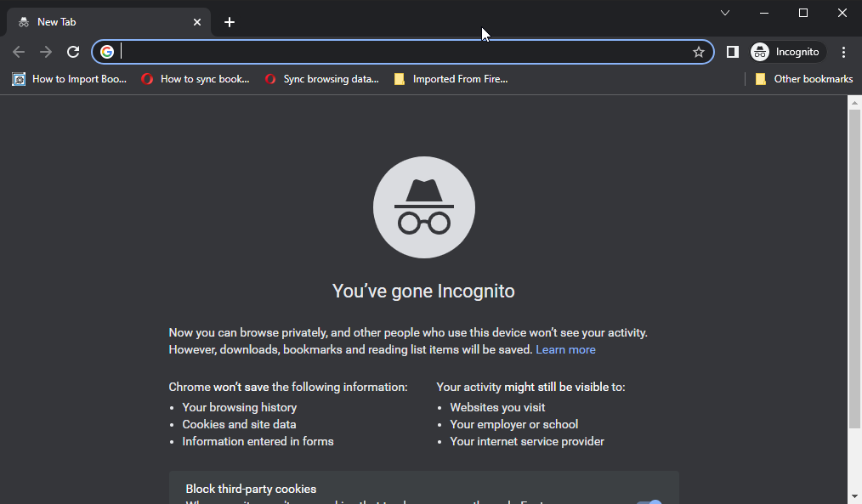The width and height of the screenshot is (862, 504).
Task: Bookmark this tab with the star icon
Action: click(698, 52)
